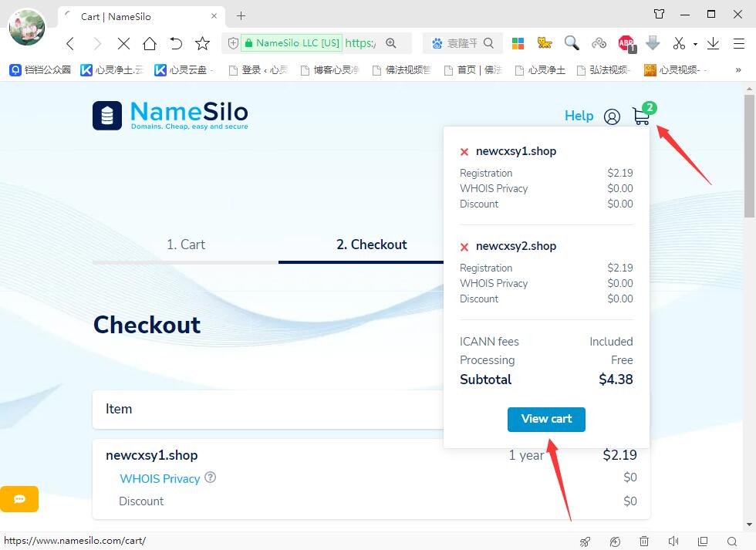Remove newcxsy2.shop from the cart popup

464,247
